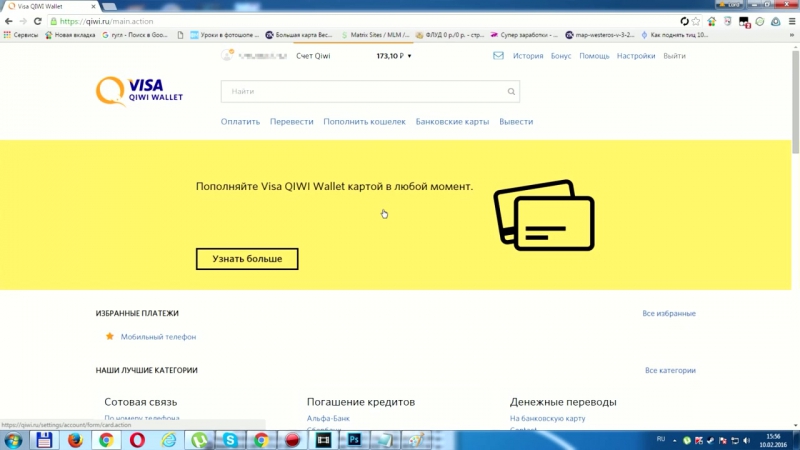Open the Новая вкладка bookmark
The height and width of the screenshot is (450, 800).
click(70, 35)
